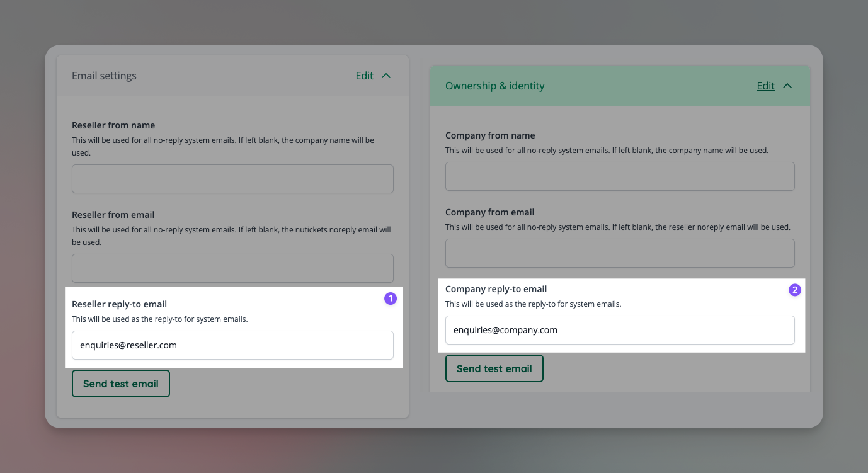868x473 pixels.
Task: Focus the Reseller from email field
Action: [232, 268]
